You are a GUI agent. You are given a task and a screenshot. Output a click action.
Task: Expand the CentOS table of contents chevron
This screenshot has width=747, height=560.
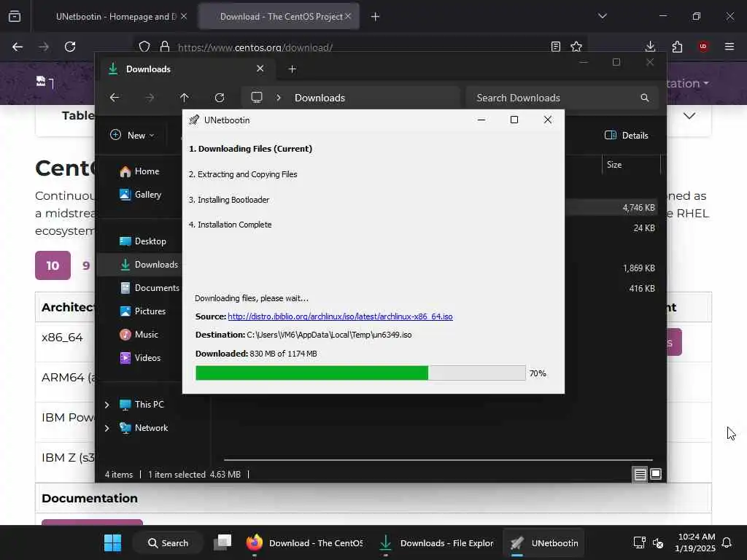pos(689,116)
